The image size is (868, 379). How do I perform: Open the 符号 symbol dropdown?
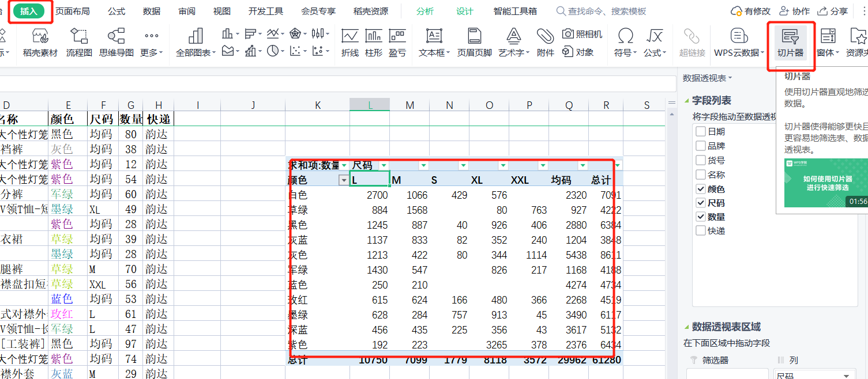(625, 43)
